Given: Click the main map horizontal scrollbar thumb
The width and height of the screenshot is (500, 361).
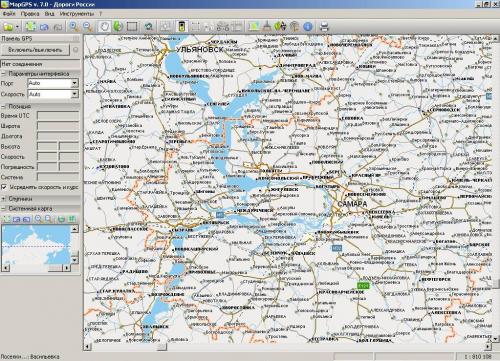Looking at the screenshot, I should point(161,347).
